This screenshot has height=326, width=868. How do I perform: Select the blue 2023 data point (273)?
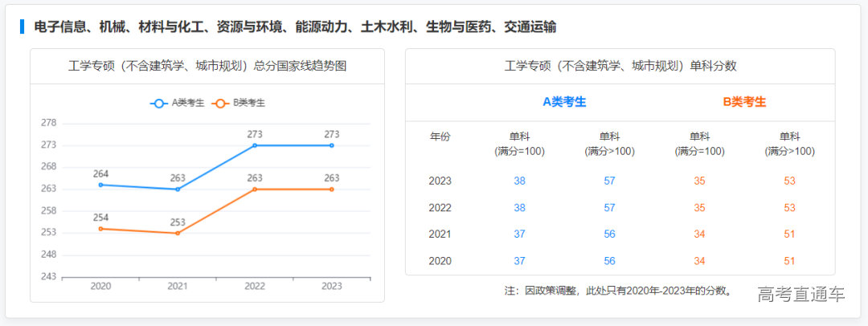coord(332,145)
